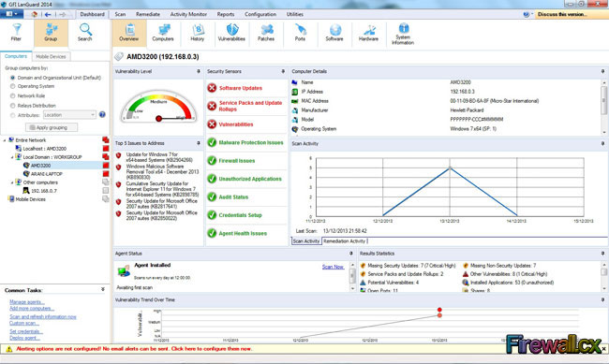The height and width of the screenshot is (364, 609).
Task: Pin the Scan Activity panel
Action: coord(602,143)
